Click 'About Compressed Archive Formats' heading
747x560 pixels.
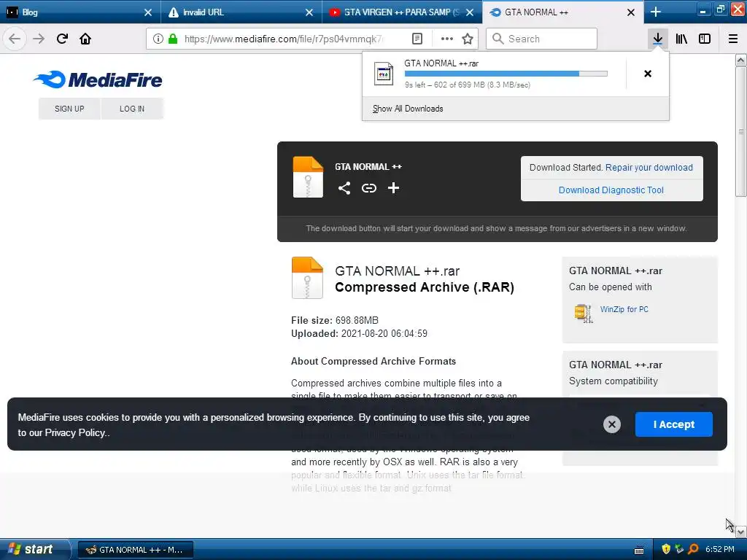pyautogui.click(x=373, y=361)
